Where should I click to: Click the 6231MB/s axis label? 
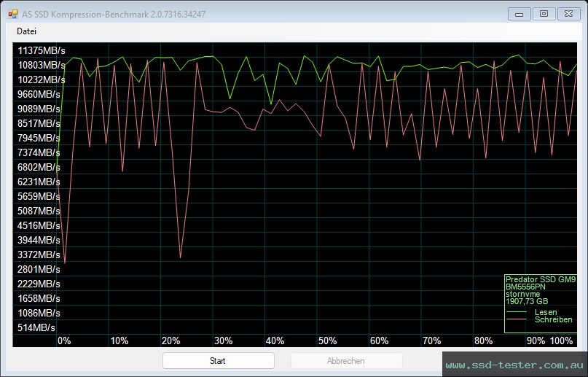pyautogui.click(x=39, y=182)
